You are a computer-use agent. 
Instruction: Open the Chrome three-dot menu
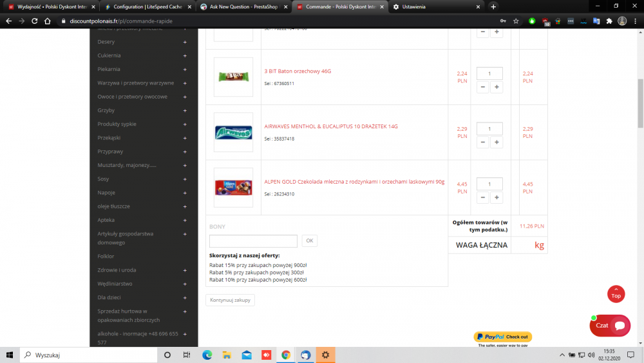[635, 21]
